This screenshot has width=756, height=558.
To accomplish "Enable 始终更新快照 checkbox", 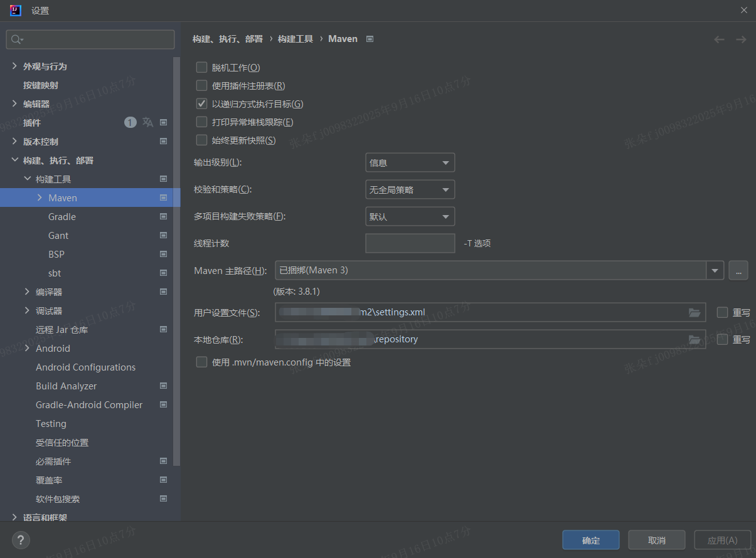I will [x=201, y=140].
